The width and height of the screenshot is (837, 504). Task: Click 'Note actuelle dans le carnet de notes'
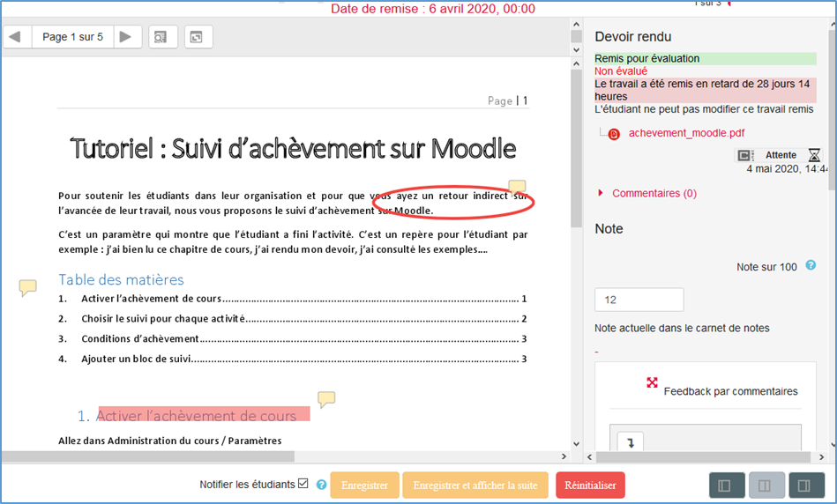tap(682, 328)
